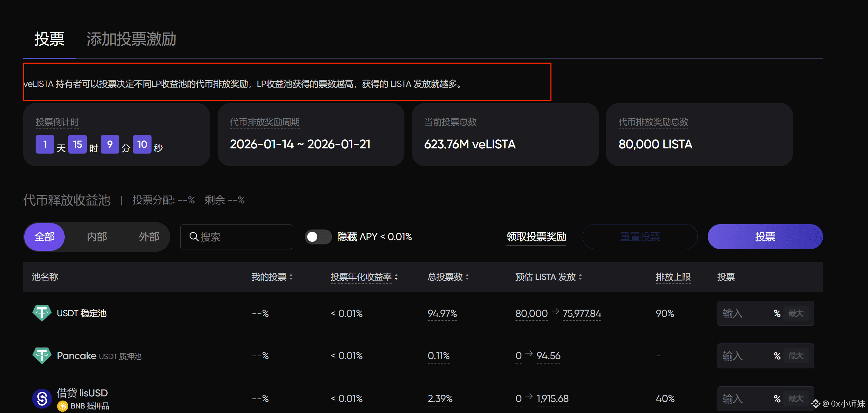Viewport: 868px width, 413px height.
Task: Open 领取投票奖励 link
Action: (536, 237)
